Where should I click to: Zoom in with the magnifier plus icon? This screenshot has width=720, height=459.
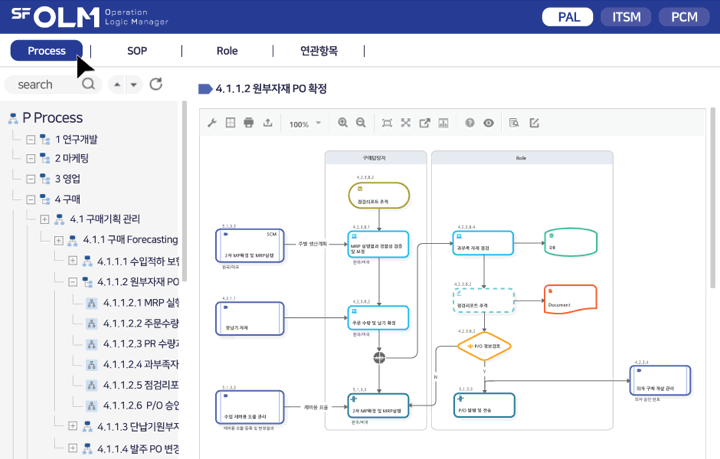coord(343,123)
